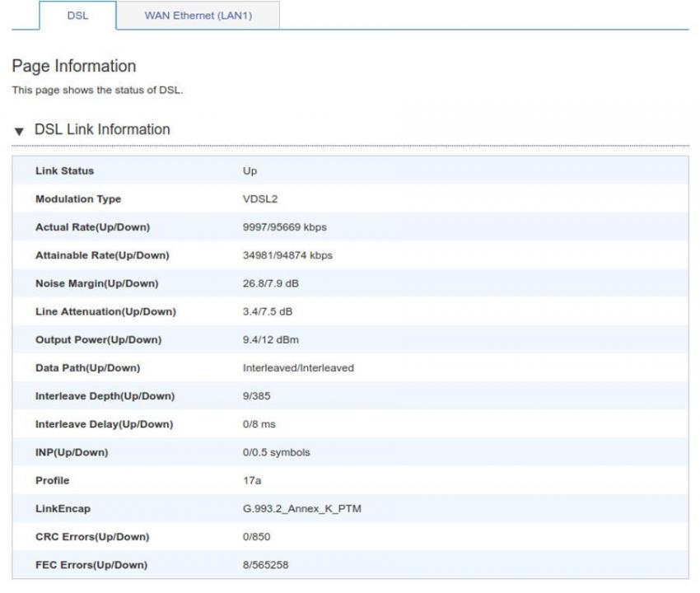This screenshot has width=700, height=593.
Task: Open the WAN Ethernet (LAN1) tab
Action: (x=198, y=16)
